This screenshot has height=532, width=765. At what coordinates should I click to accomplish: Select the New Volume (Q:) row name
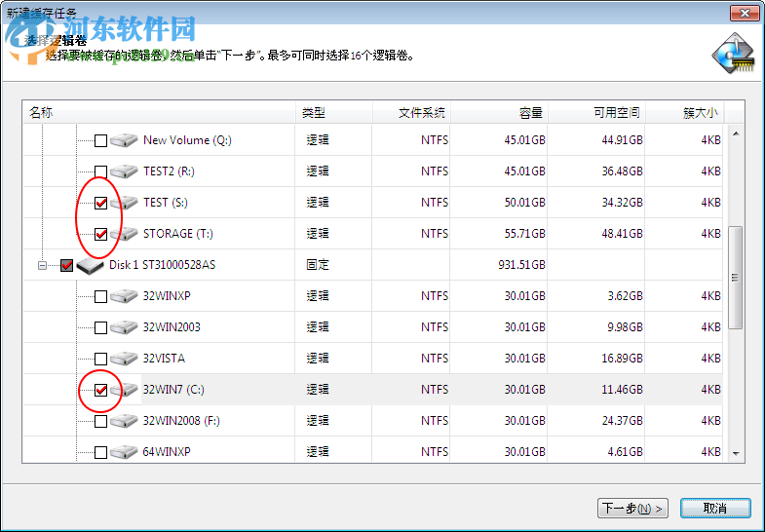[x=187, y=140]
